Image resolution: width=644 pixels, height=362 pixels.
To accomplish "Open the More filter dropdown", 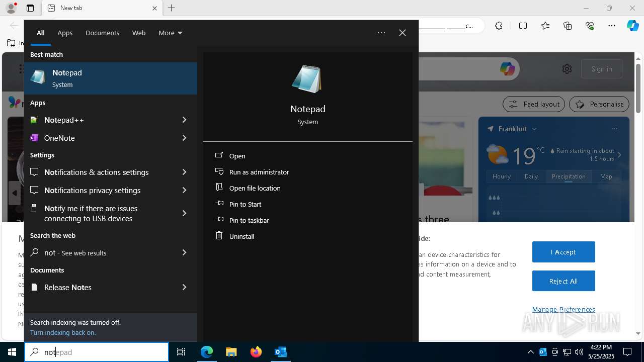I will coord(171,33).
